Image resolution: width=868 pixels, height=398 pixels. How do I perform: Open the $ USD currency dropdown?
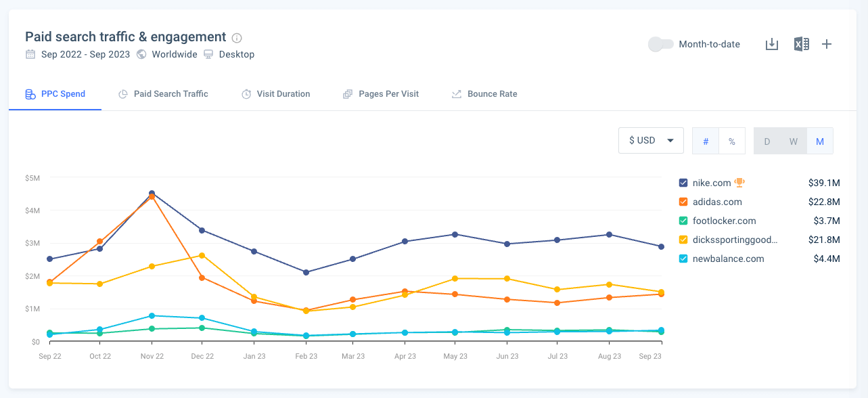tap(650, 141)
